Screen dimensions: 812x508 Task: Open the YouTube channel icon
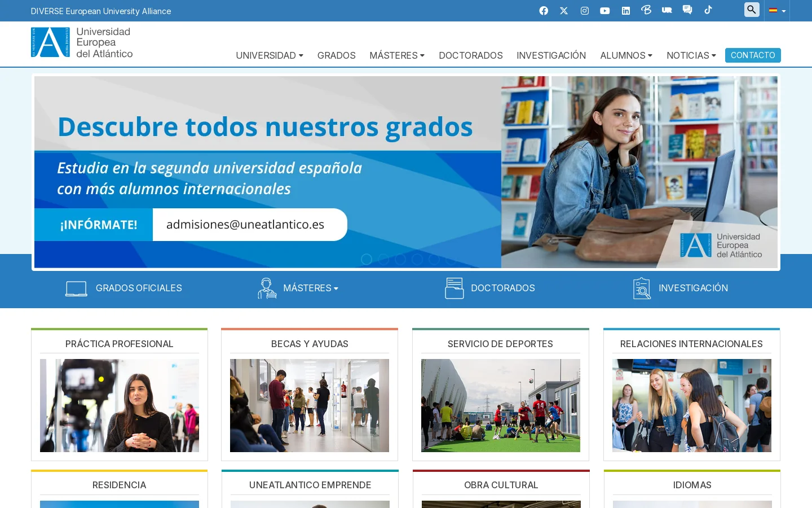[x=605, y=11]
